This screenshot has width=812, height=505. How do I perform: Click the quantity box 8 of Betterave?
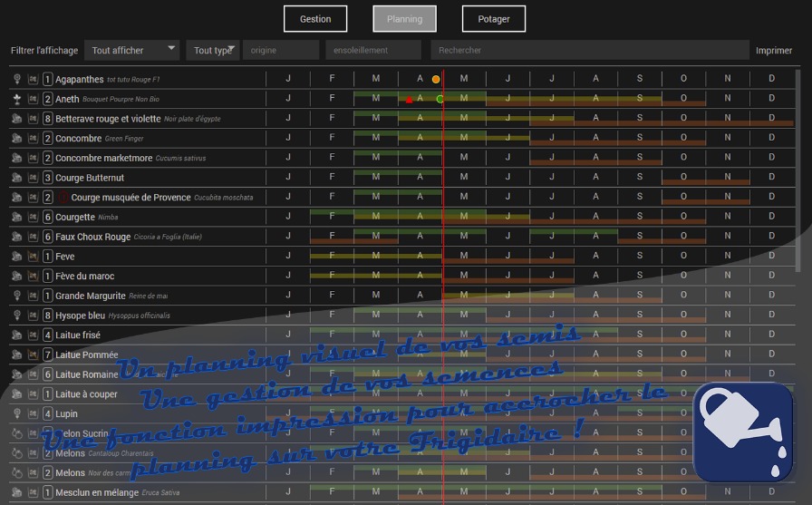(x=47, y=119)
